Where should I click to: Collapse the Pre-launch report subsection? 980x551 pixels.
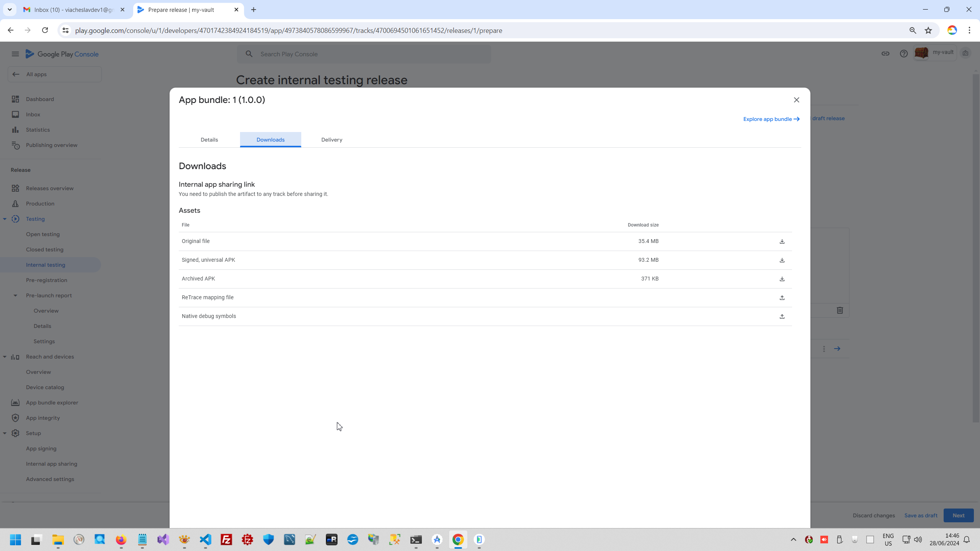[15, 295]
